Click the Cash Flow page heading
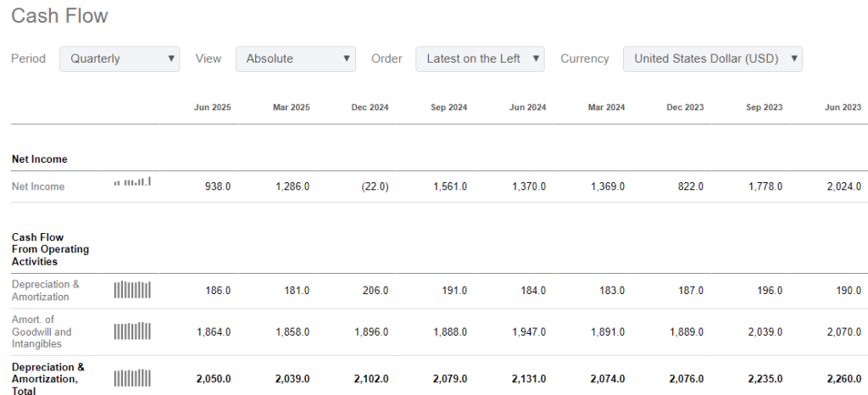This screenshot has height=395, width=868. coord(59,16)
